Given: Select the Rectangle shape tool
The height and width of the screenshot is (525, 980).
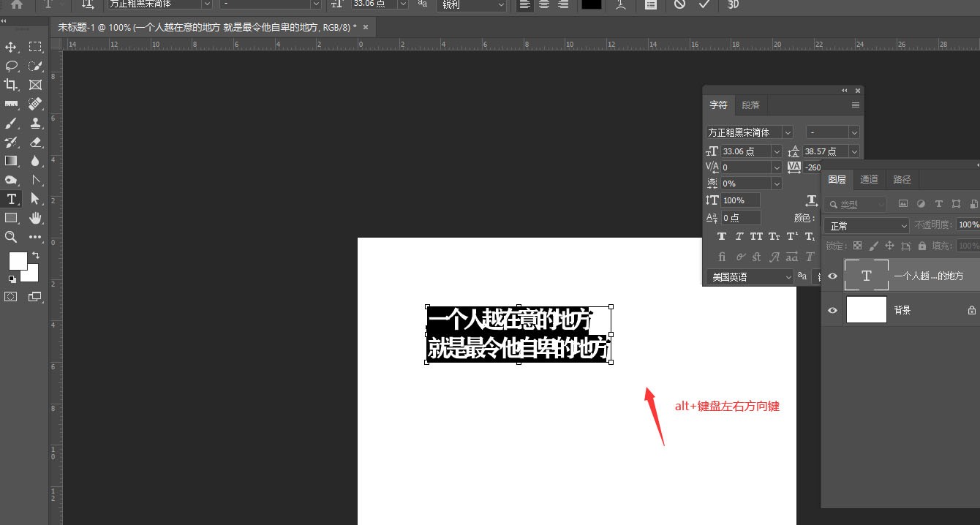Looking at the screenshot, I should click(x=11, y=218).
